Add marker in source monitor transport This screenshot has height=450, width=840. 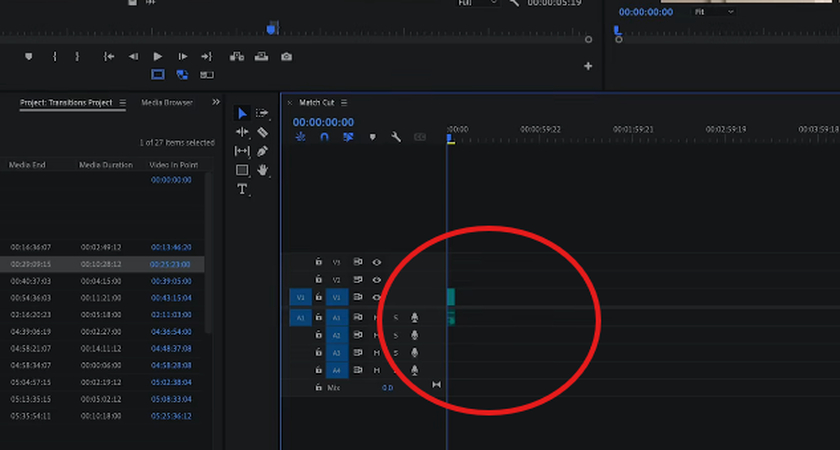(29, 56)
